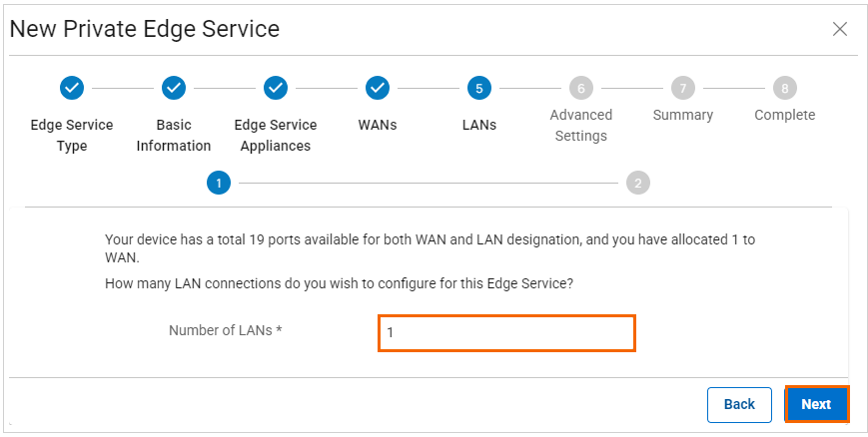Focus the Number of LANs field
868x437 pixels.
pos(506,333)
